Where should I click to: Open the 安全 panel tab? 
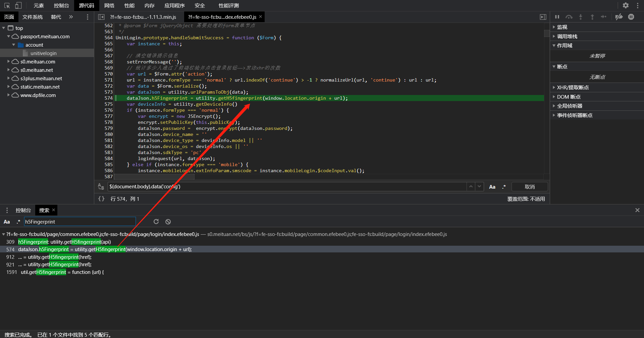200,5
